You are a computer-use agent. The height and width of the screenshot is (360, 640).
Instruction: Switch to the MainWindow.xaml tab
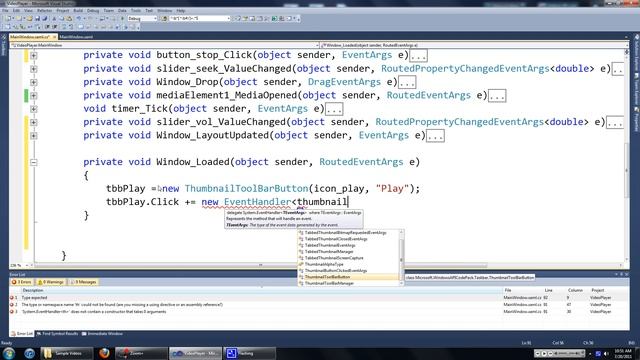(76, 37)
